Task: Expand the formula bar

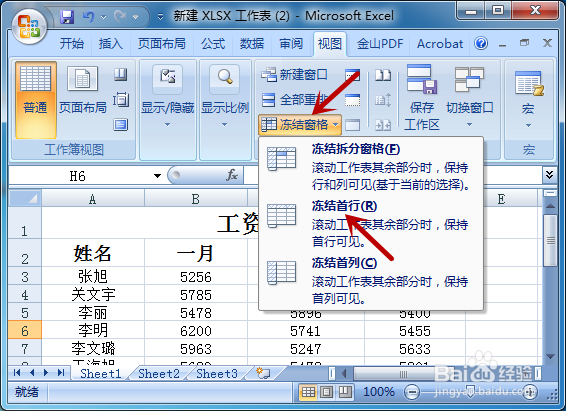Action: point(549,175)
